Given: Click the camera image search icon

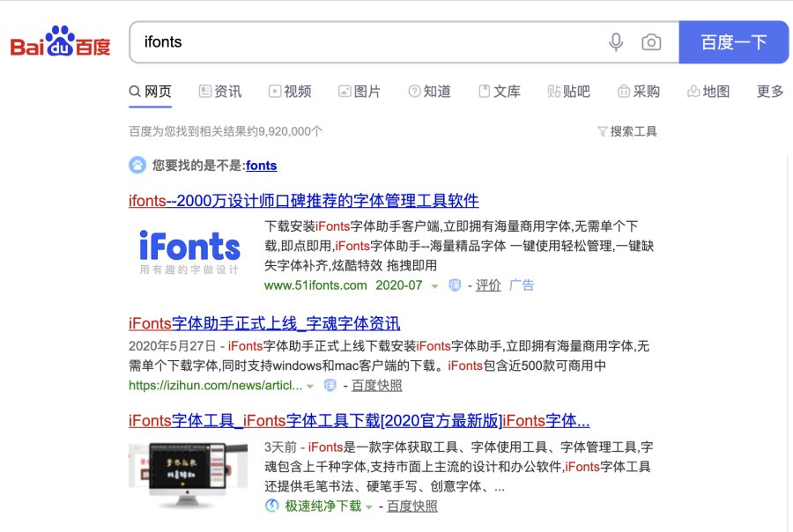Looking at the screenshot, I should [651, 42].
